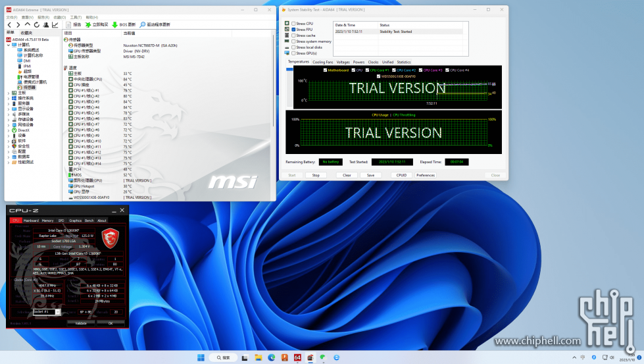Open the AIDA64 graph chart toolbar icon

point(55,24)
